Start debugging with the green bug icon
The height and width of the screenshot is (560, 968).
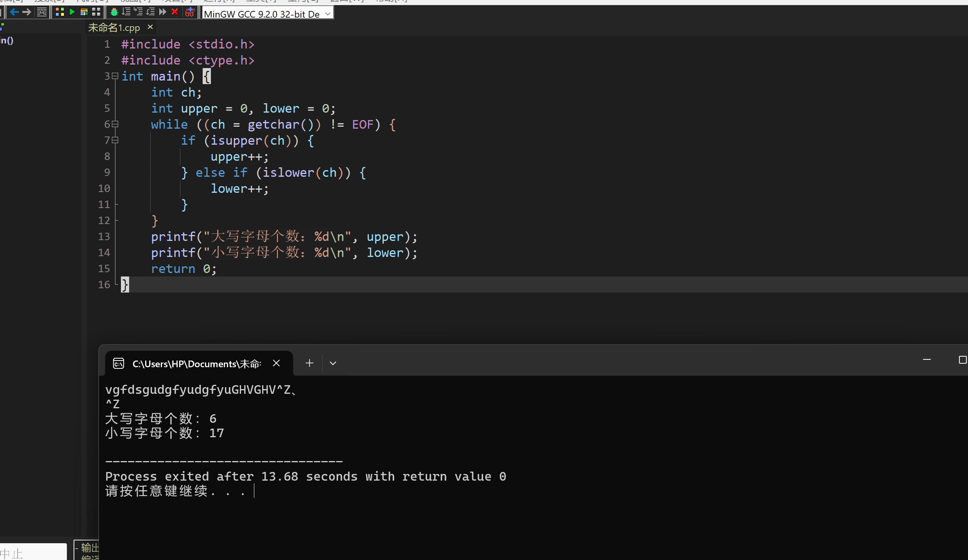114,12
